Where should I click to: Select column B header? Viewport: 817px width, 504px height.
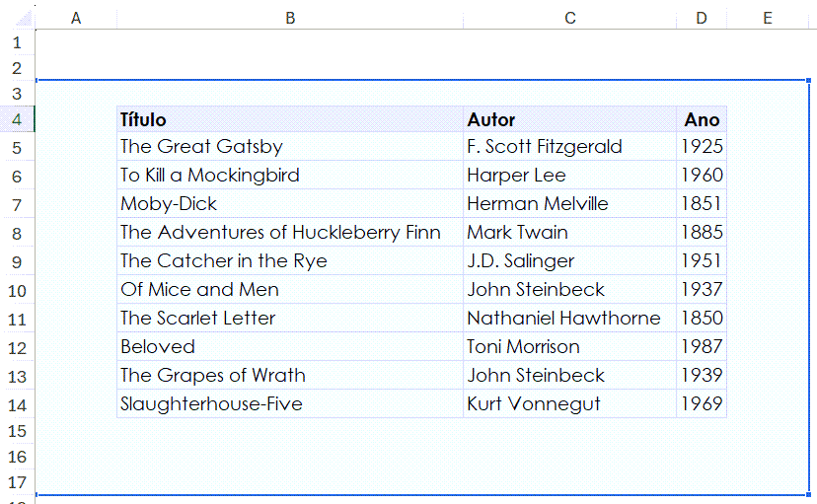click(289, 19)
